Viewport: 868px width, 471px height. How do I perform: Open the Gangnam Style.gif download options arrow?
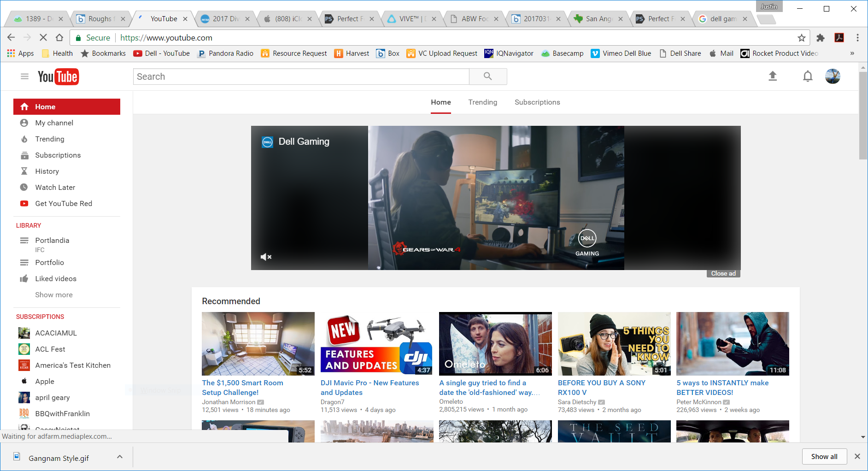120,457
